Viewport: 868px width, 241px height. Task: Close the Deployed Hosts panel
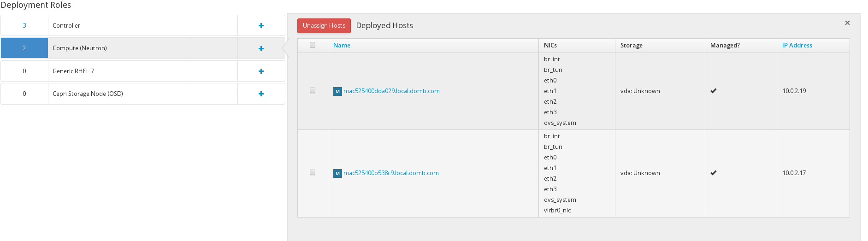pos(847,23)
